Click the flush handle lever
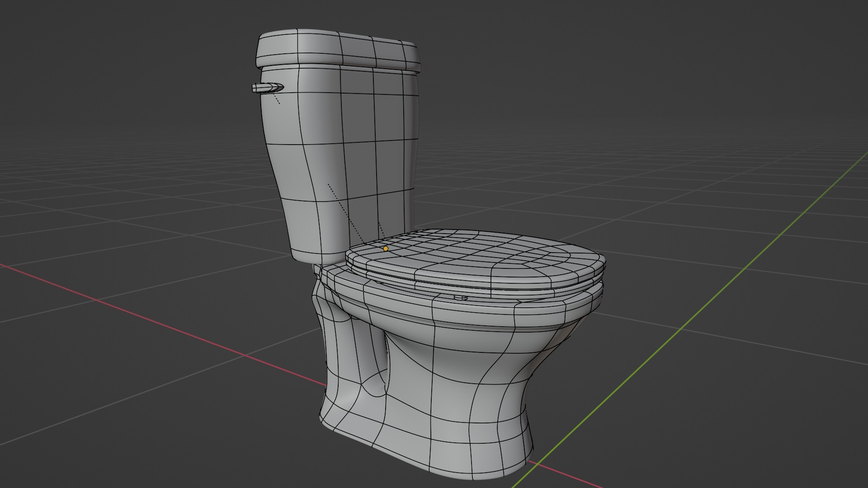The width and height of the screenshot is (868, 488). point(267,88)
